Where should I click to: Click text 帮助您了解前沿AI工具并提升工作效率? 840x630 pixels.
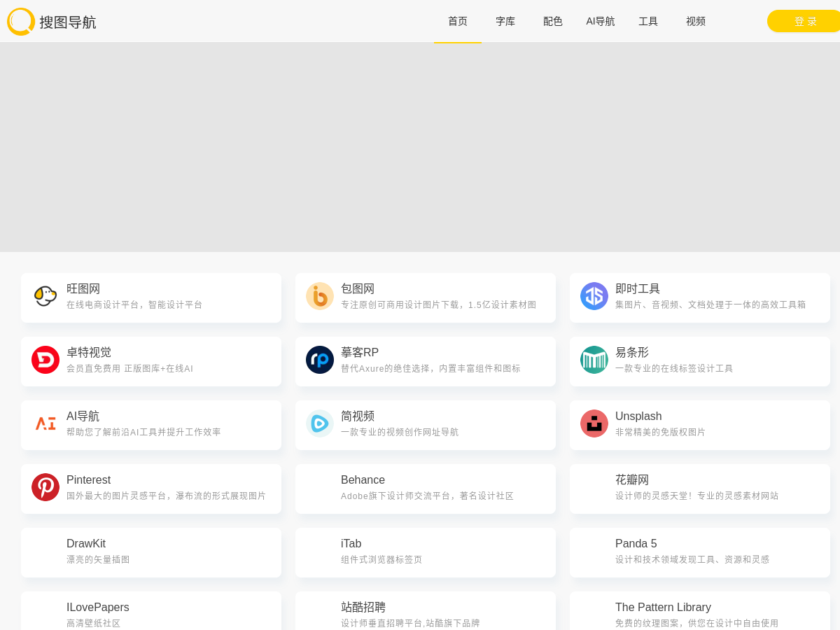143,433
